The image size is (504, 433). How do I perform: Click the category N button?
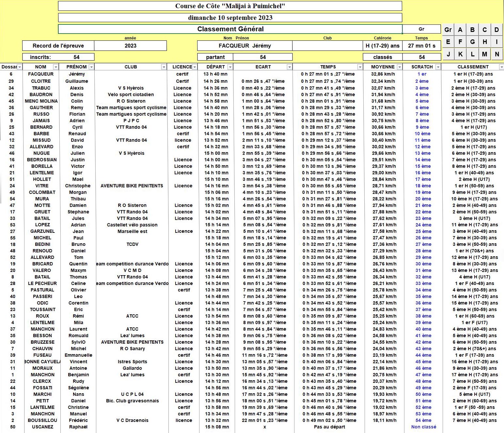click(496, 54)
